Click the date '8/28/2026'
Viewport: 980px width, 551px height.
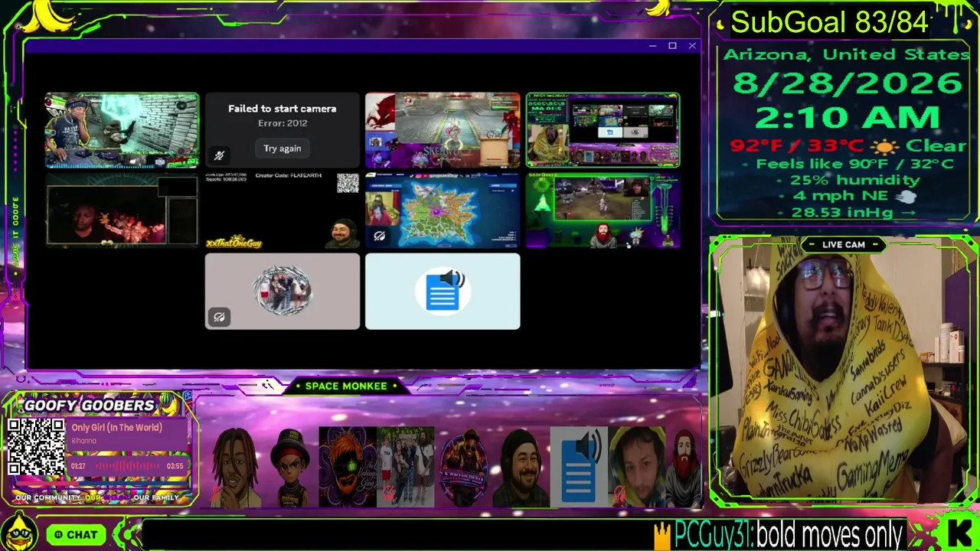[848, 83]
